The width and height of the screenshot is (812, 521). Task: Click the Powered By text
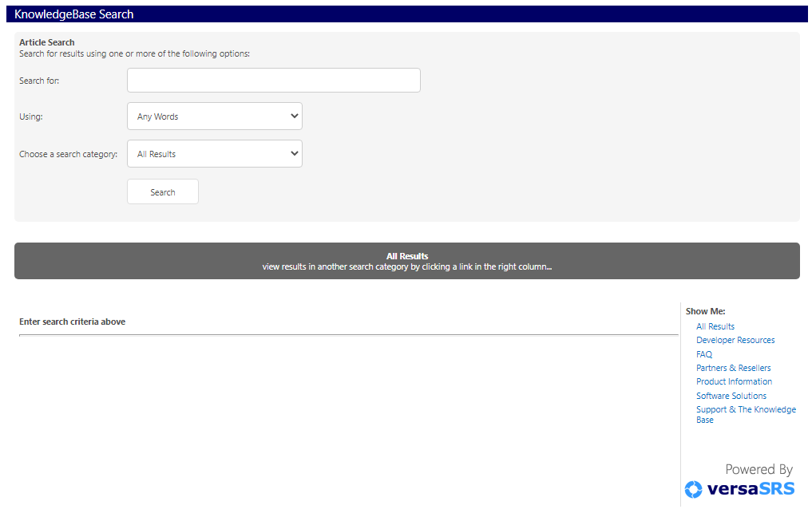click(759, 469)
